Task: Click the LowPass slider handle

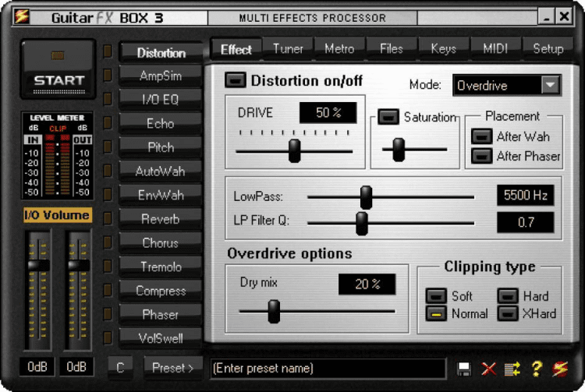Action: [366, 197]
